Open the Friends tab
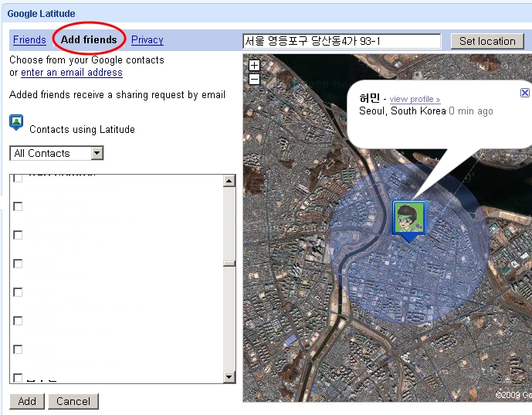The image size is (532, 415). [x=29, y=39]
